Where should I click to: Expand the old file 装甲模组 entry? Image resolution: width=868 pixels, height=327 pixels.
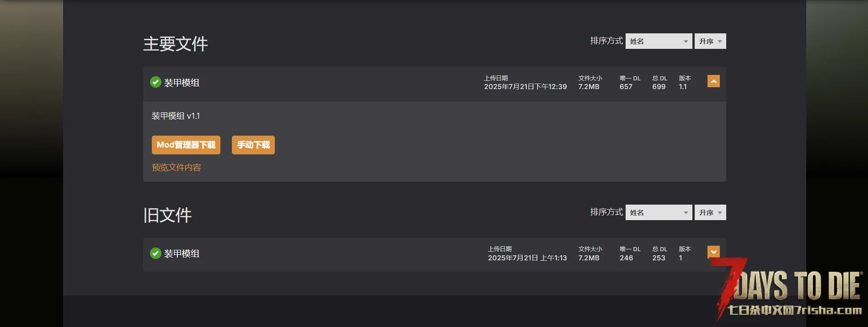tap(713, 252)
